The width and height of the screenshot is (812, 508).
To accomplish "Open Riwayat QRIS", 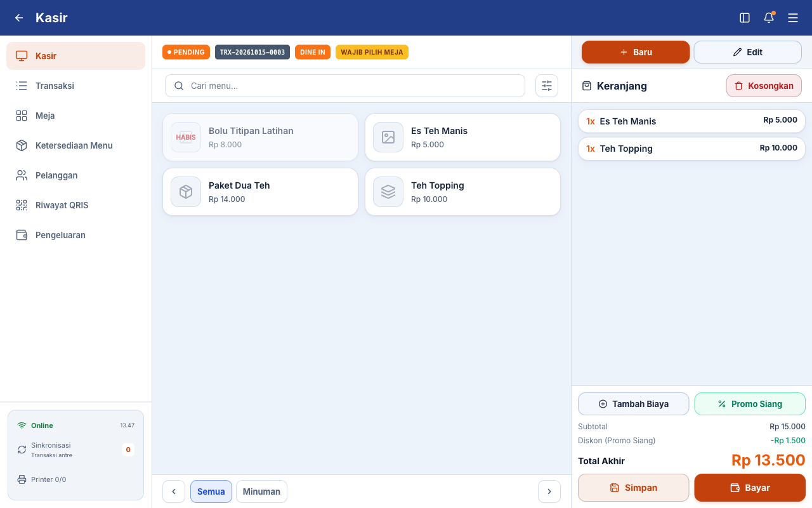I will pyautogui.click(x=75, y=205).
